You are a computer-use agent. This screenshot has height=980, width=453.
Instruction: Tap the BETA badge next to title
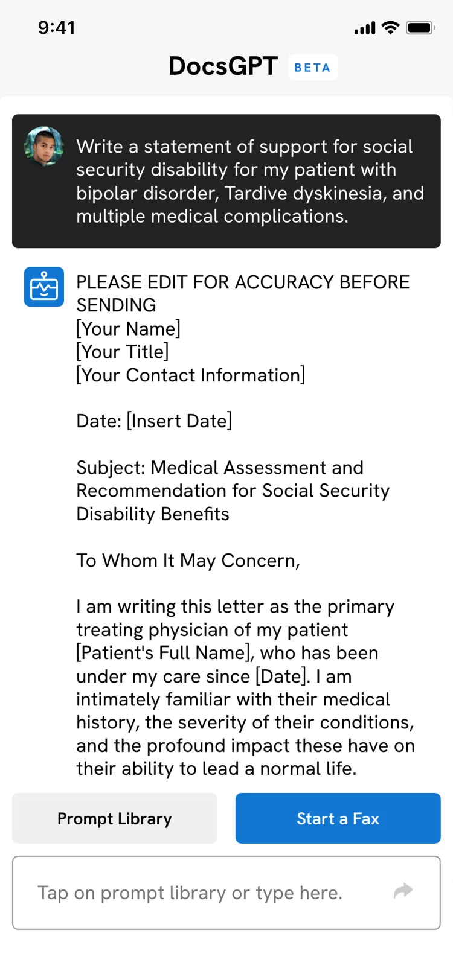pyautogui.click(x=312, y=68)
